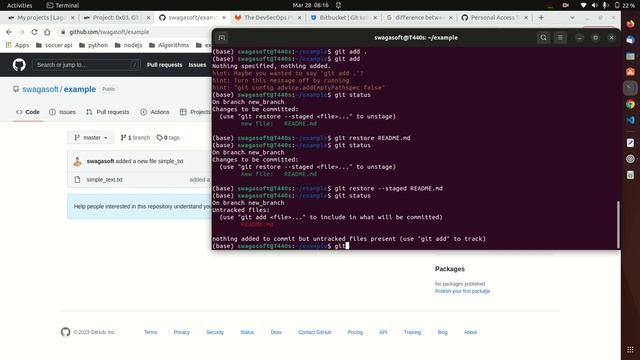Viewport: 640px width, 360px height.
Task: Open the Terms footer link
Action: (x=150, y=332)
